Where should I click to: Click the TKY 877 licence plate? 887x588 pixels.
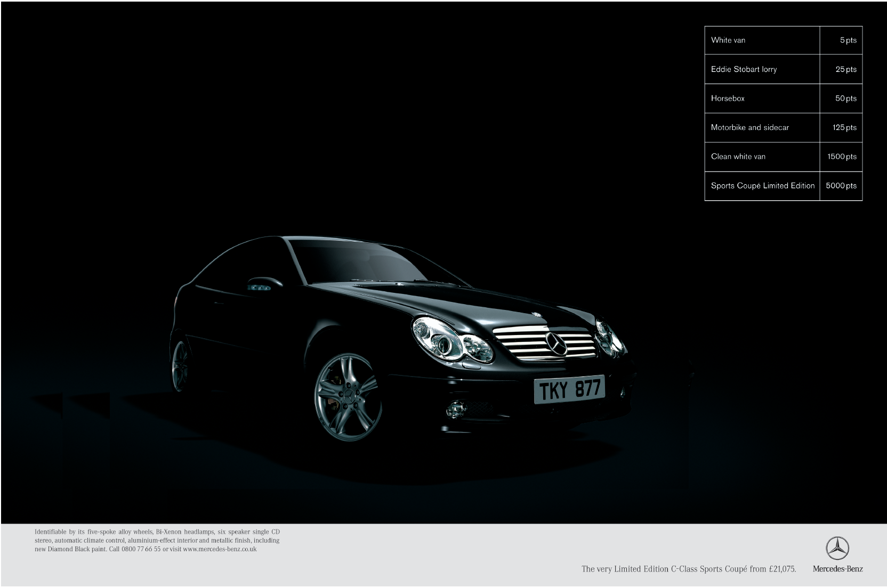click(x=570, y=389)
